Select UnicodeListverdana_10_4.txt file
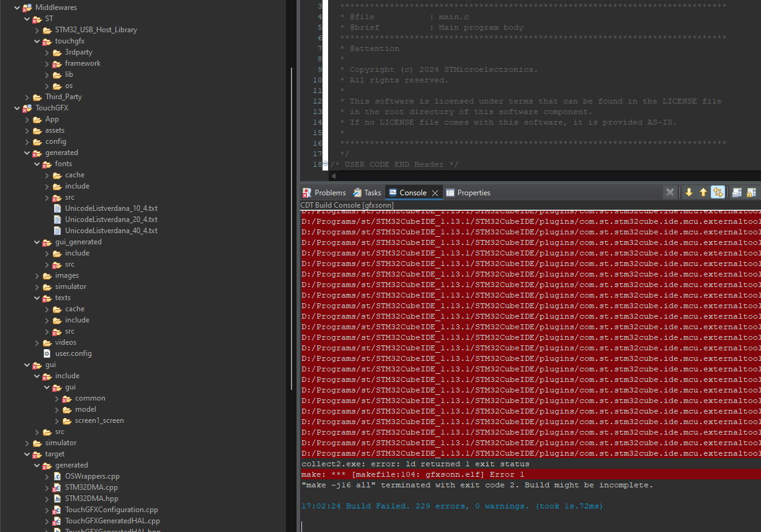The image size is (761, 532). 105,208
